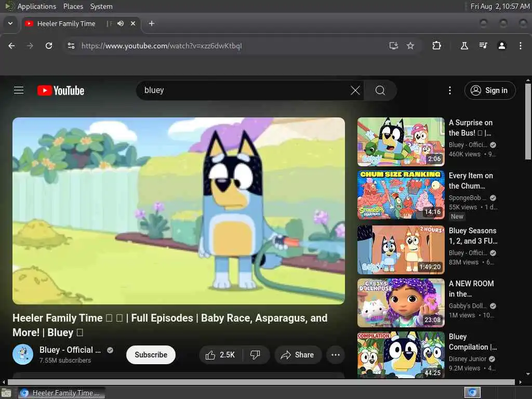Screen dimensions: 532x399
Task: Clear the search box with the X
Action: point(355,90)
